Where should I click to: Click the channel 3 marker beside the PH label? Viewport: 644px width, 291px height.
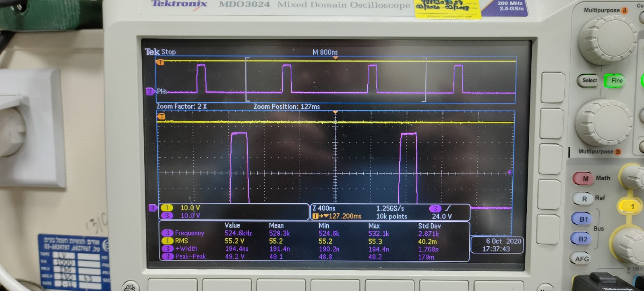[x=150, y=91]
